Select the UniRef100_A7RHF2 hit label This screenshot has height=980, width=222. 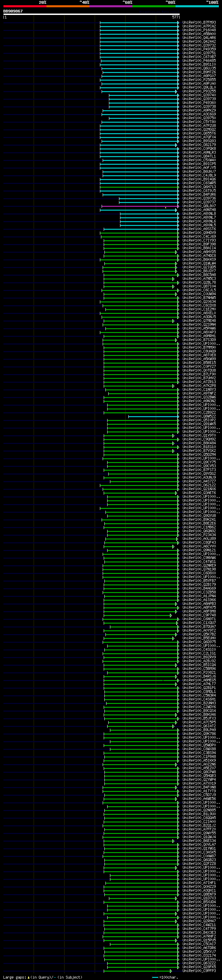click(199, 936)
